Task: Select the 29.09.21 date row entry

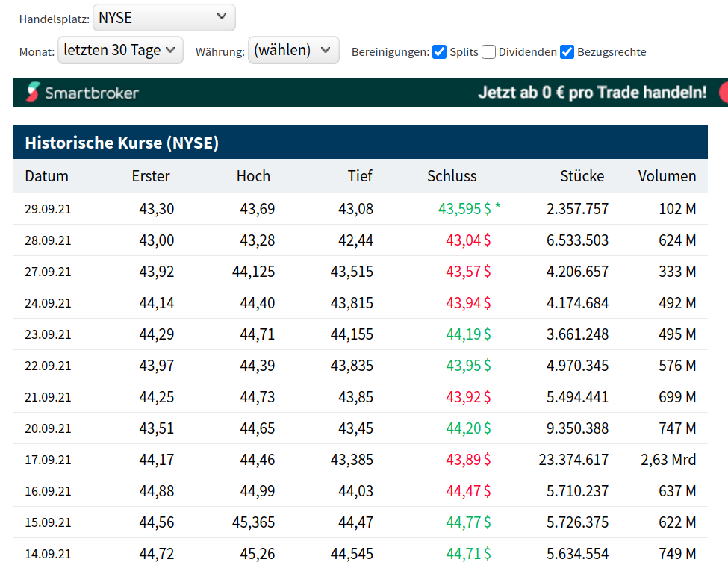Action: (48, 209)
